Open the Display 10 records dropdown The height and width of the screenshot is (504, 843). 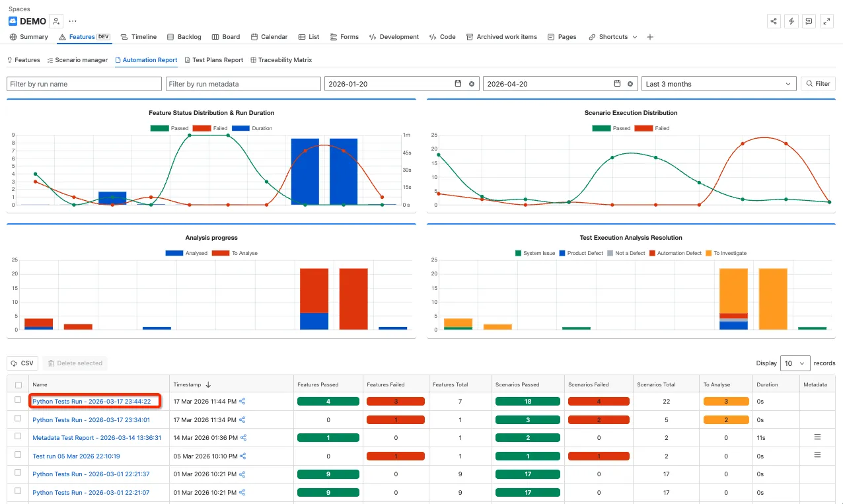(795, 363)
